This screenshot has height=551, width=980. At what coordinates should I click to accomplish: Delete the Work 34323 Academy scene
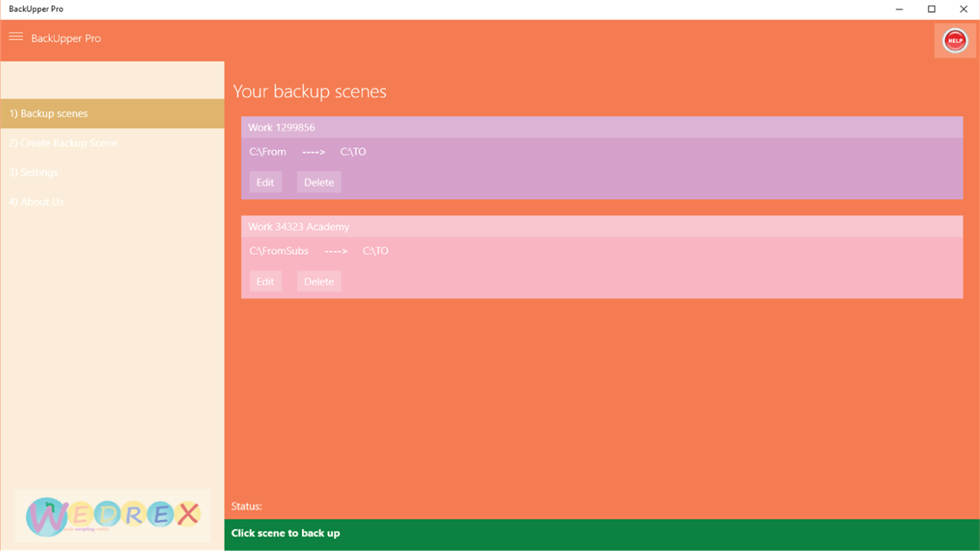click(319, 281)
